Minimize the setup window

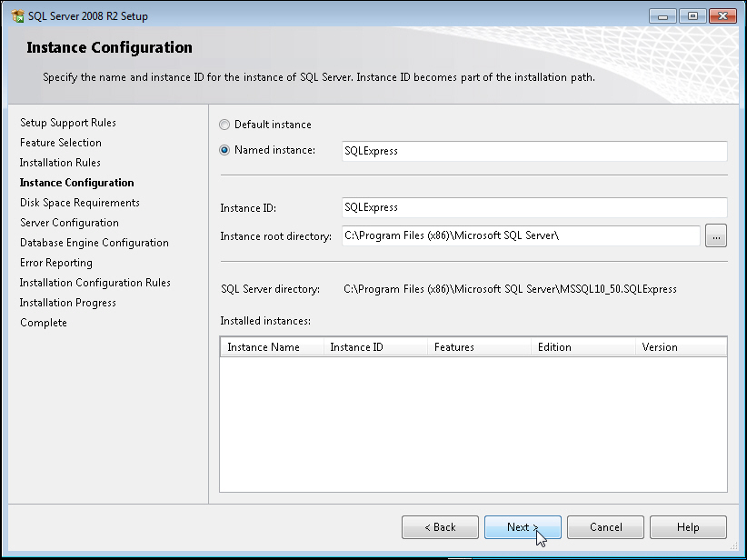662,16
